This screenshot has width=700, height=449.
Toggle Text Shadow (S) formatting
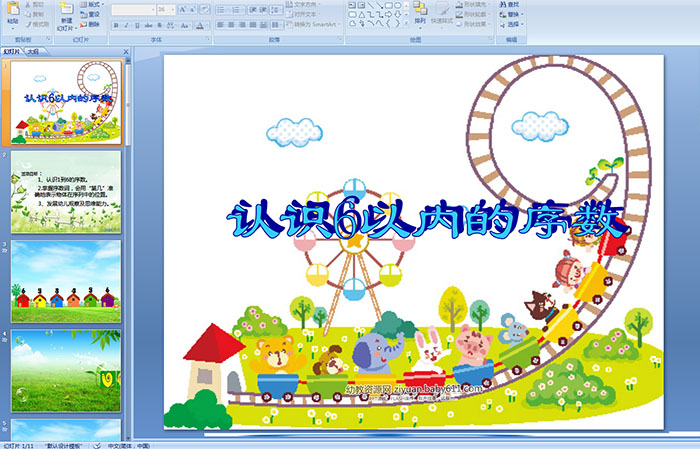coord(160,26)
